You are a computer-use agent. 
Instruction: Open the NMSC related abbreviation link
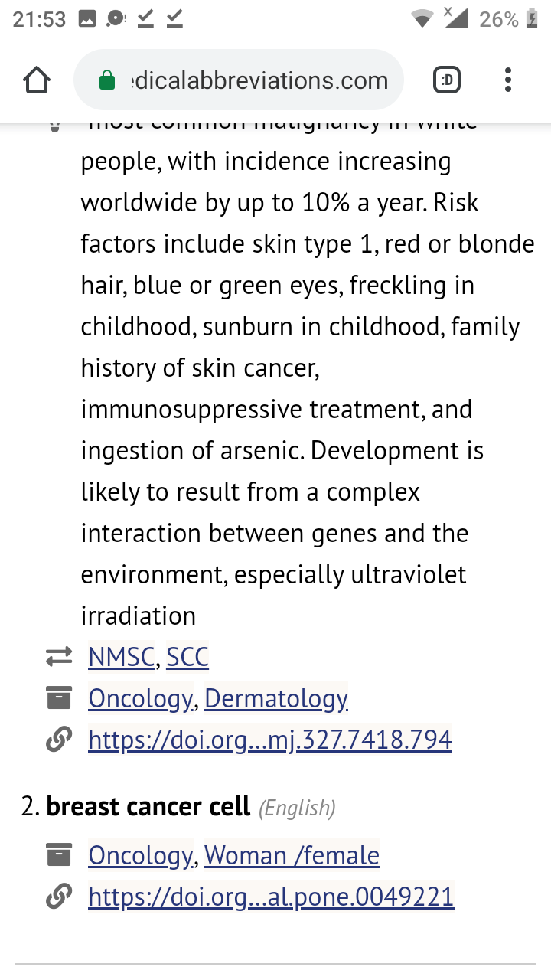[122, 657]
